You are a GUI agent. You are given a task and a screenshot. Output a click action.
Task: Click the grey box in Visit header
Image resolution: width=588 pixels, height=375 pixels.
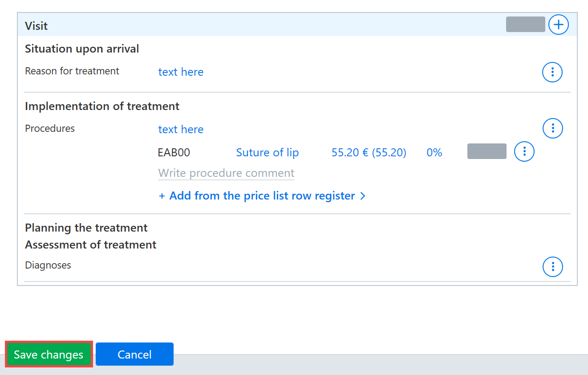click(526, 24)
